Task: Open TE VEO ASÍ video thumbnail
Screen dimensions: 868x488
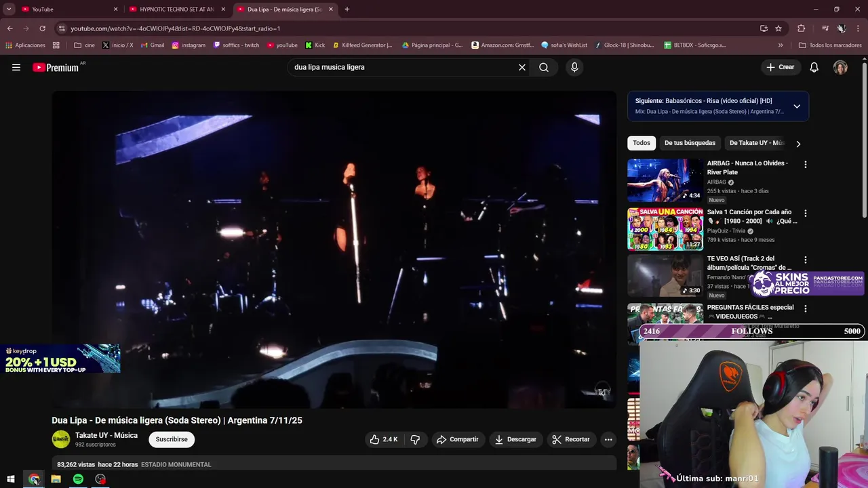Action: (665, 276)
